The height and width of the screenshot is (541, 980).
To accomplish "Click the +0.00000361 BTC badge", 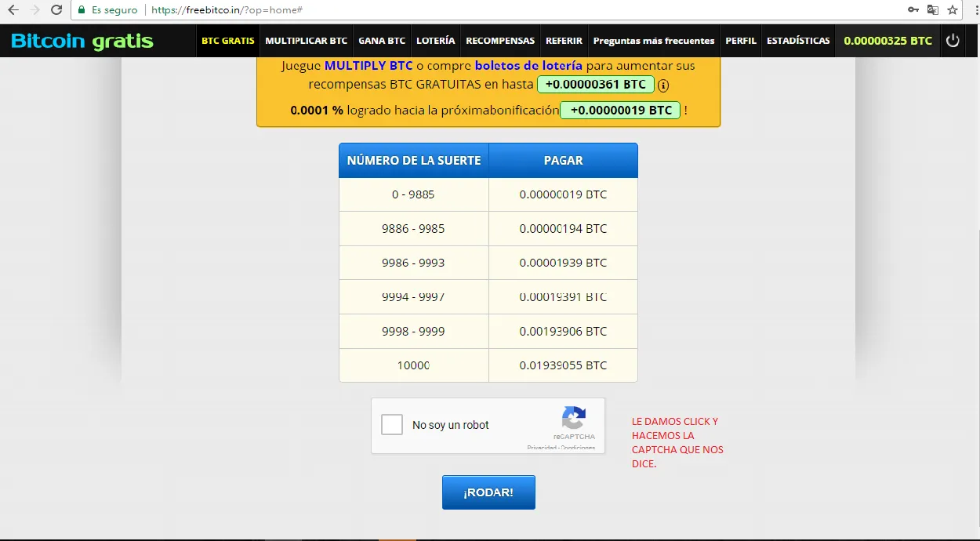I will (596, 85).
